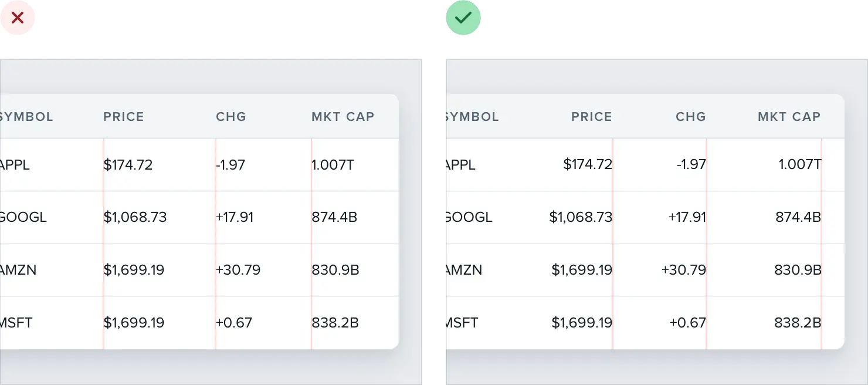Image resolution: width=868 pixels, height=385 pixels.
Task: Click GOOGL symbol in left-aligned table
Action: [x=23, y=218]
